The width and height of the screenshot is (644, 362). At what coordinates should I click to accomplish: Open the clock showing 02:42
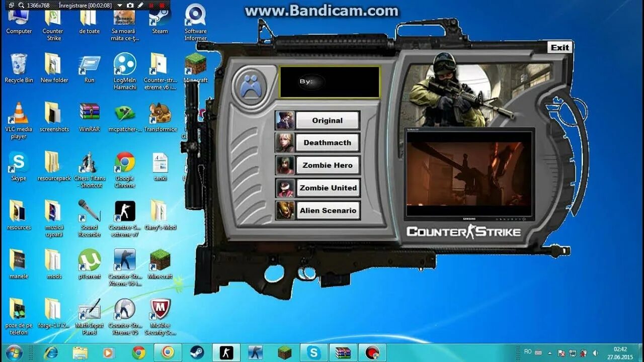point(620,353)
